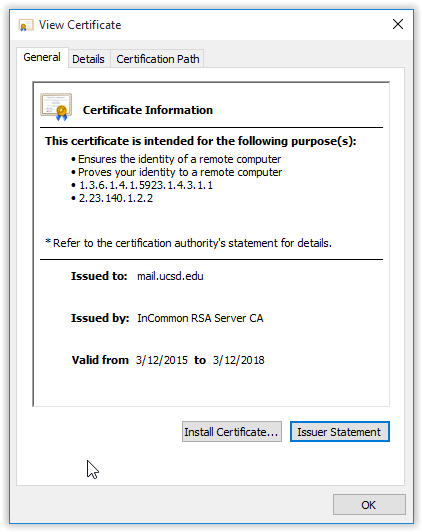Click the 'Valid from' label

click(x=100, y=360)
